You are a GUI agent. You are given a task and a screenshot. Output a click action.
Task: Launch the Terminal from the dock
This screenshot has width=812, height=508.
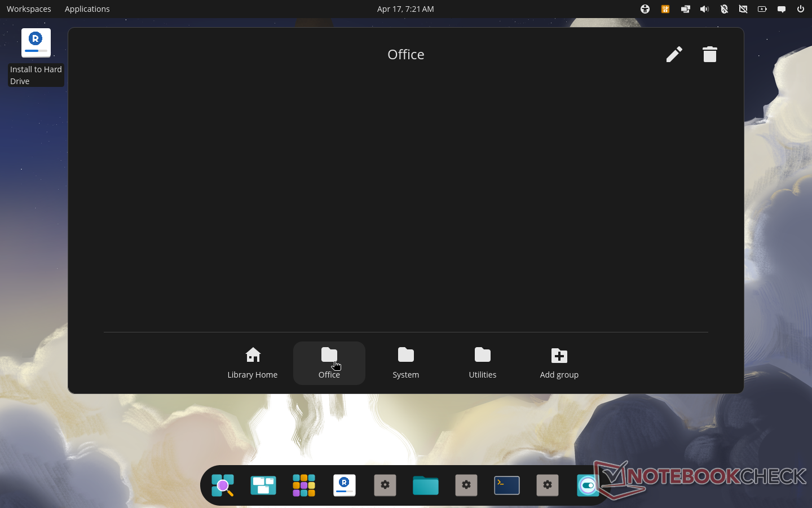tap(507, 485)
